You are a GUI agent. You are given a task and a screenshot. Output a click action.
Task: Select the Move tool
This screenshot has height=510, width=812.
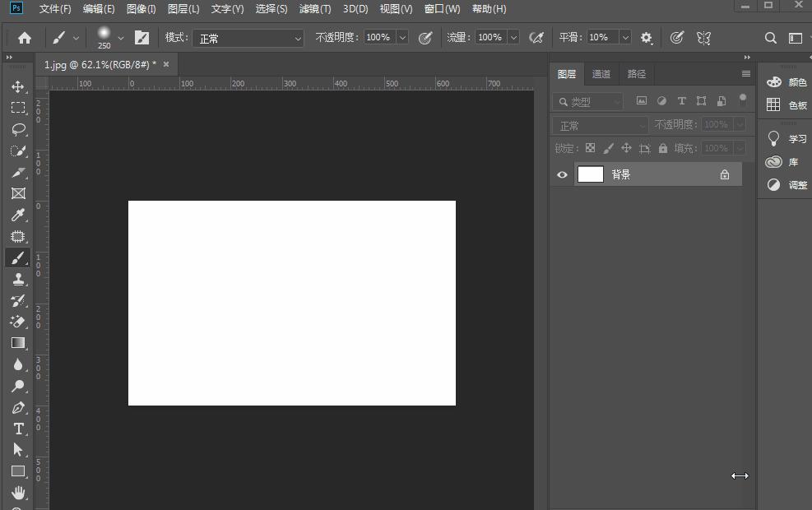click(17, 86)
